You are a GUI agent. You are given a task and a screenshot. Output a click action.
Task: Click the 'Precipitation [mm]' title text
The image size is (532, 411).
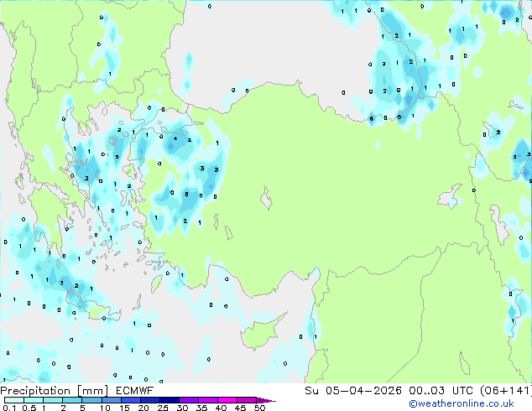pyautogui.click(x=55, y=391)
